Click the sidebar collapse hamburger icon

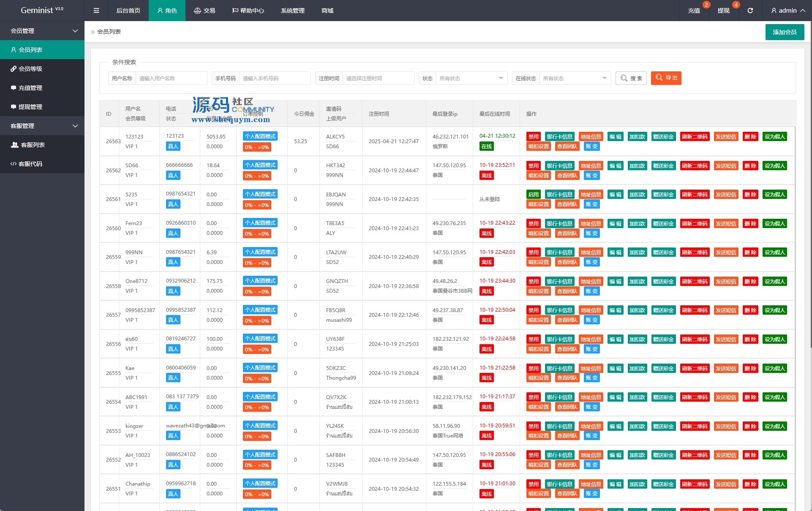click(x=96, y=11)
